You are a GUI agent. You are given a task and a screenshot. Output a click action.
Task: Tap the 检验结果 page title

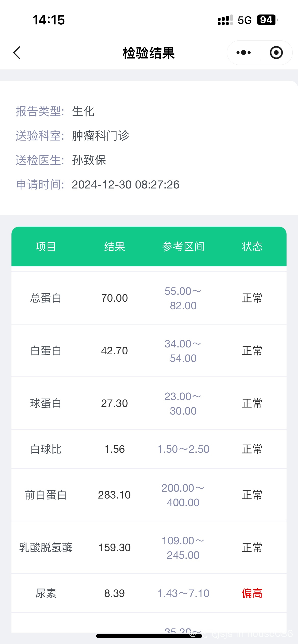(x=149, y=53)
